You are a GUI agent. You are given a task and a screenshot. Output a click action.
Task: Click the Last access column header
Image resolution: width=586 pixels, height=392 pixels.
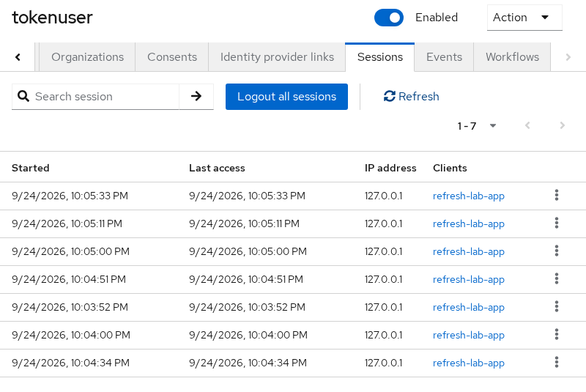point(217,169)
